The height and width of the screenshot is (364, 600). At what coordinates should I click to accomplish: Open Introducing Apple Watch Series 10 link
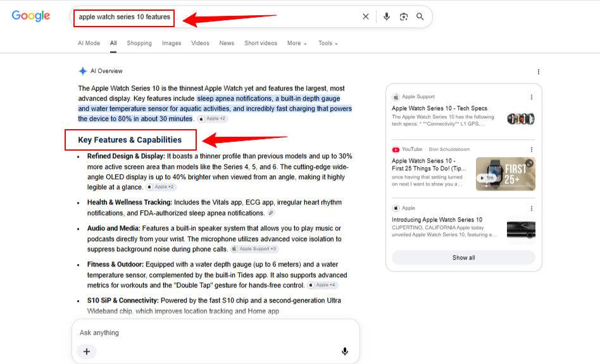(x=437, y=220)
